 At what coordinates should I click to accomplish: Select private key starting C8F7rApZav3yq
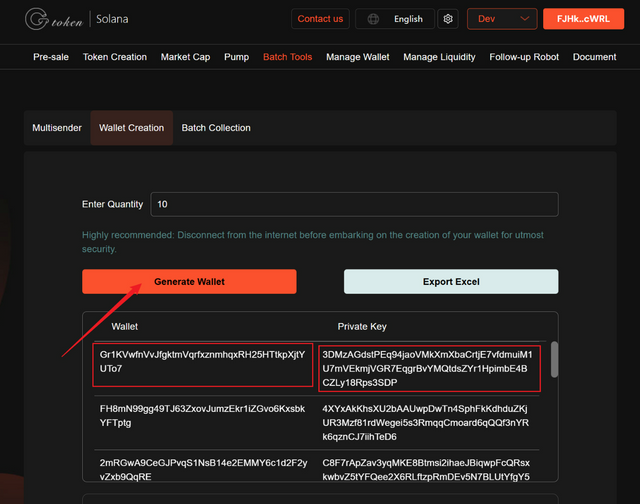coord(426,470)
